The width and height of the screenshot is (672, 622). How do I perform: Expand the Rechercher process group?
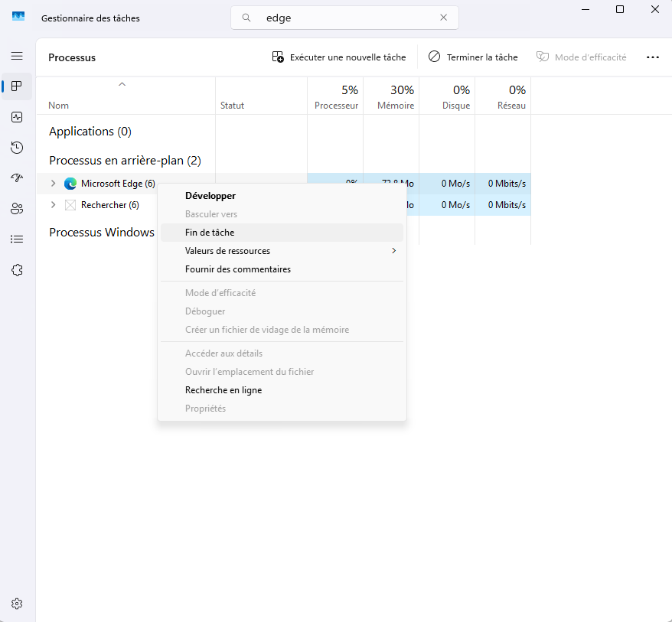53,205
